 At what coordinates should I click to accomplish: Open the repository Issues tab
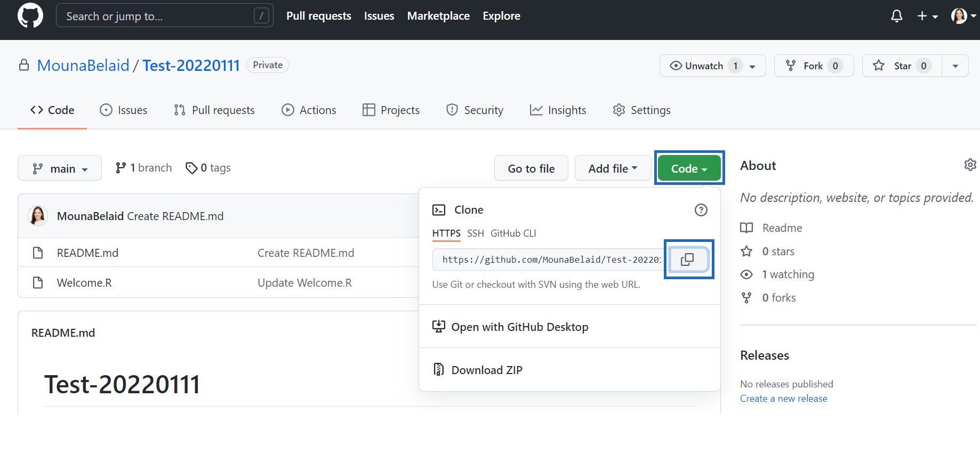[124, 110]
